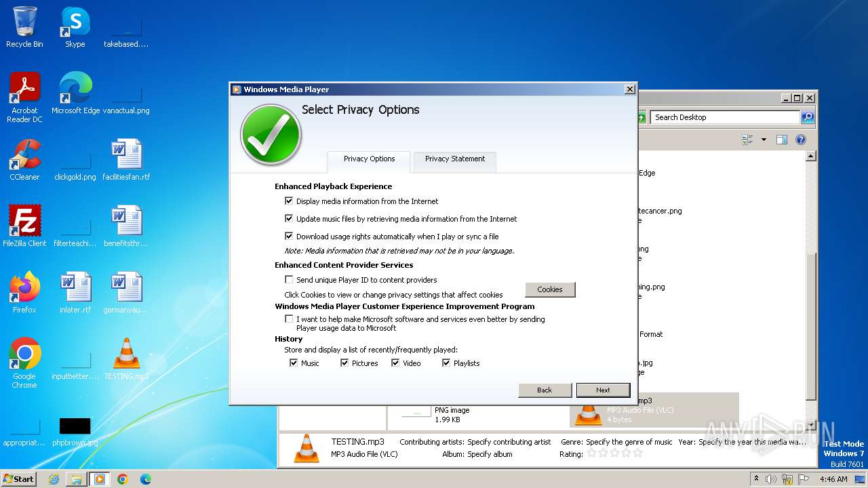Open the Recycle Bin desktop icon
Viewport: 868px width, 488px height.
tap(24, 27)
